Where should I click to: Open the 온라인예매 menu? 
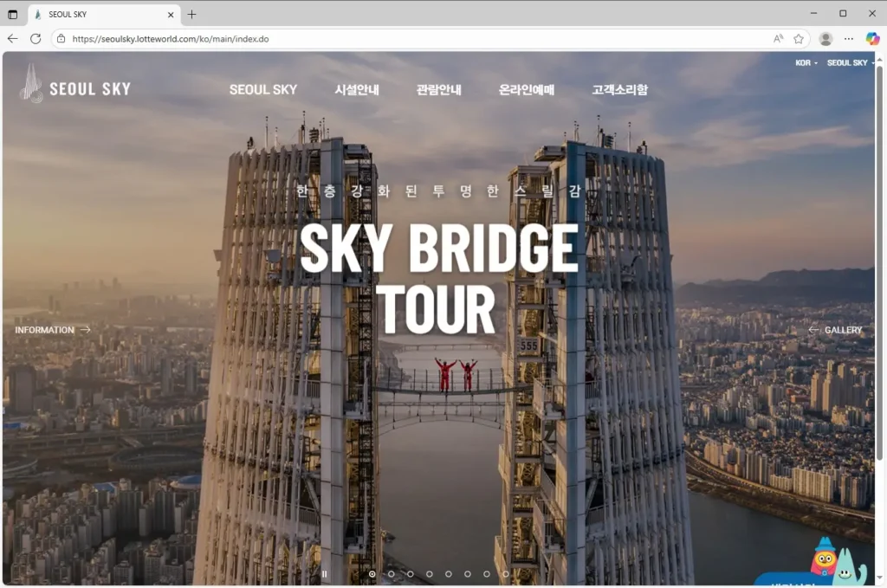coord(526,89)
